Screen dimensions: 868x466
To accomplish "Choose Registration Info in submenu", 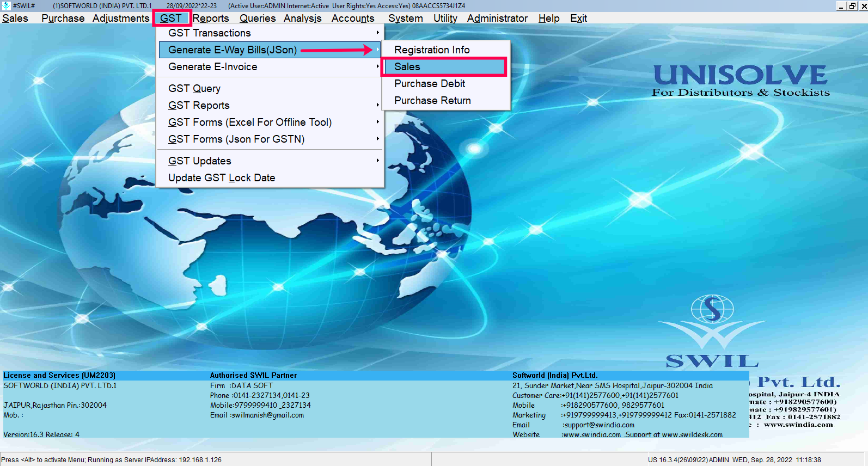I will point(446,50).
